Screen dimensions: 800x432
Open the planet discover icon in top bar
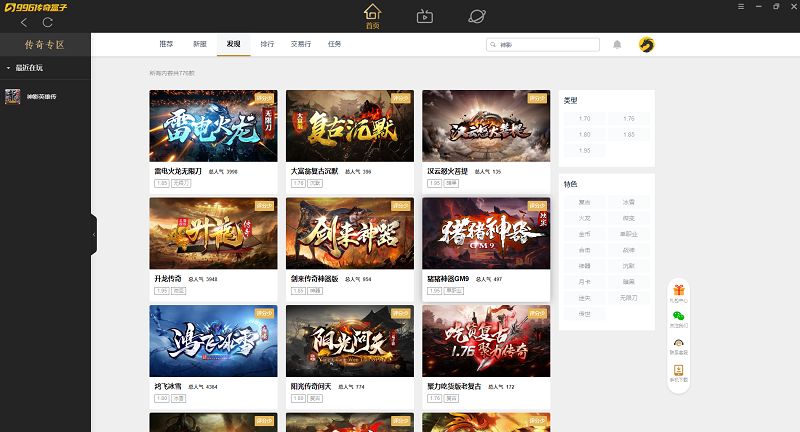point(477,16)
